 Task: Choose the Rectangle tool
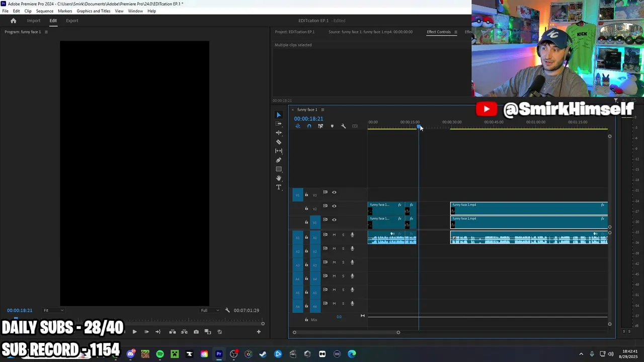click(279, 169)
